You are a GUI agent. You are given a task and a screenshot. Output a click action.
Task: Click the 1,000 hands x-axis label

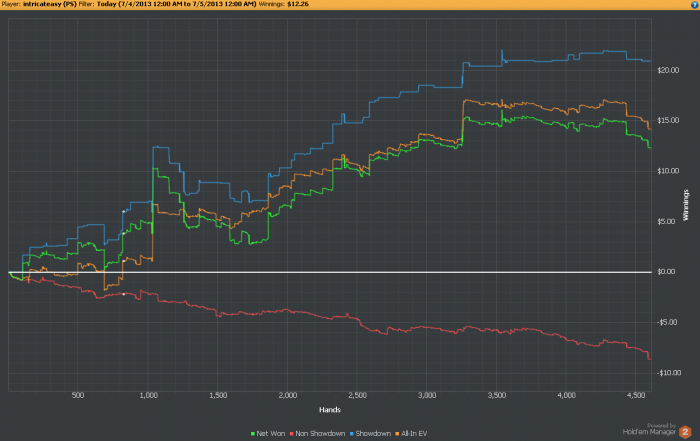point(148,395)
